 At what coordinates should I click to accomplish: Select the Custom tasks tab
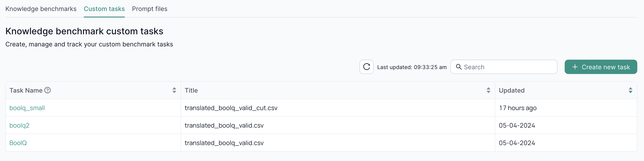(104, 9)
